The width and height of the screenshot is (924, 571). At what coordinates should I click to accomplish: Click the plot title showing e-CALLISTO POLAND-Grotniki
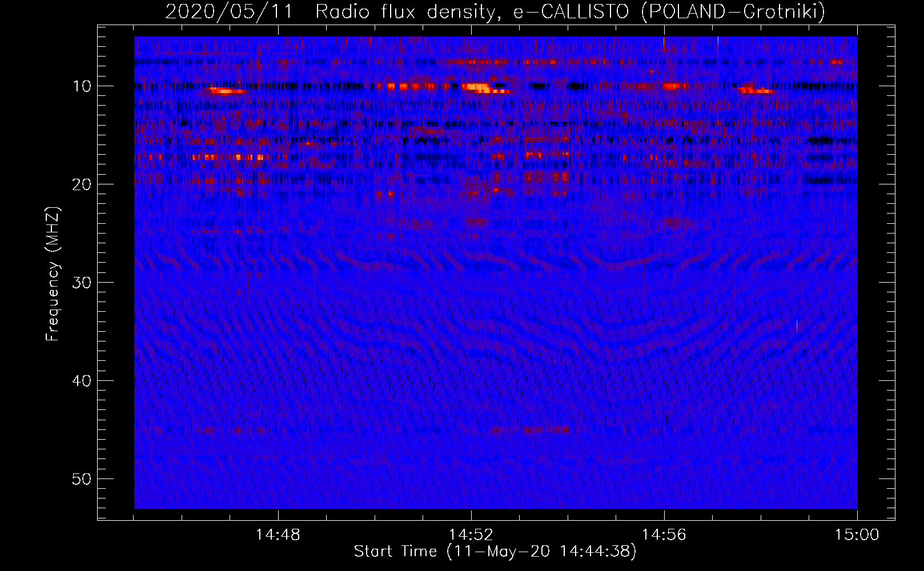[x=495, y=11]
